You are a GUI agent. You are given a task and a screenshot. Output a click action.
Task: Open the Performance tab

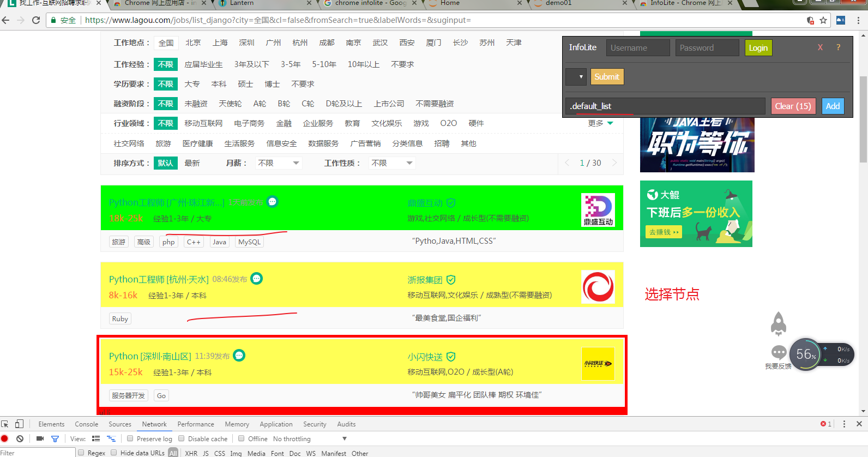coord(196,424)
